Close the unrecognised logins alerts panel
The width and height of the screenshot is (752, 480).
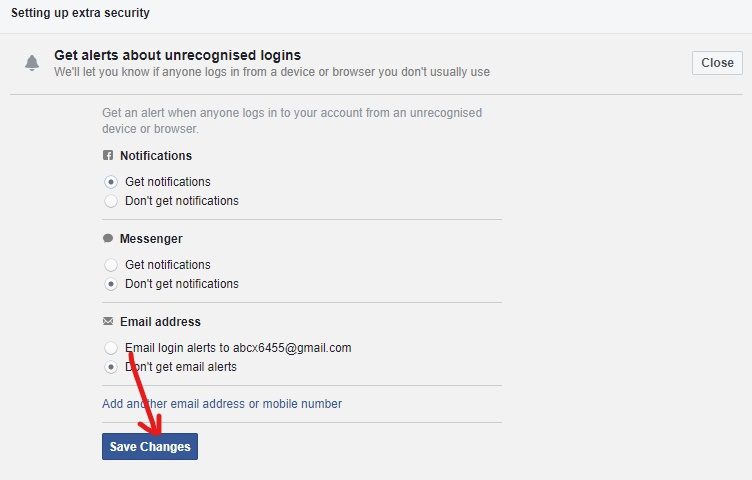point(717,63)
